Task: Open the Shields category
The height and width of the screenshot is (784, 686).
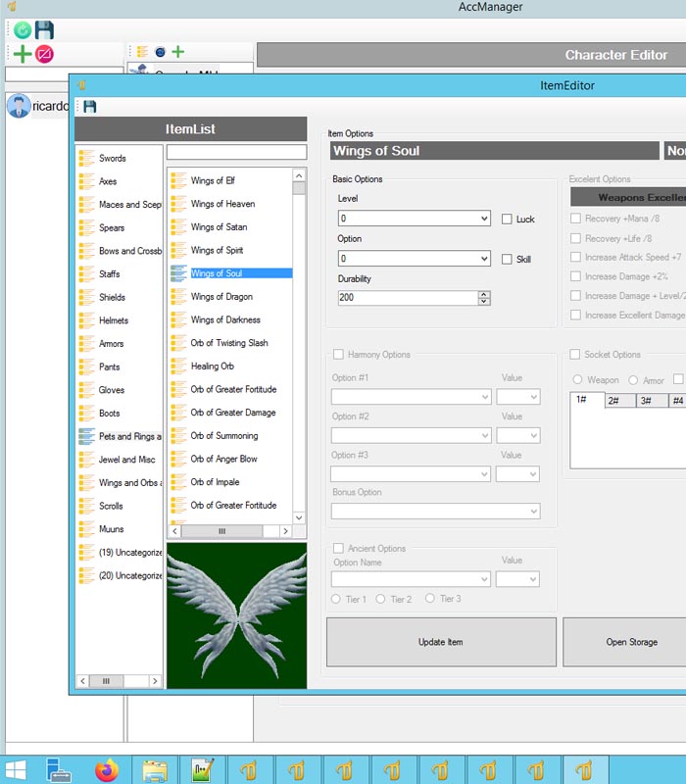Action: [x=112, y=298]
